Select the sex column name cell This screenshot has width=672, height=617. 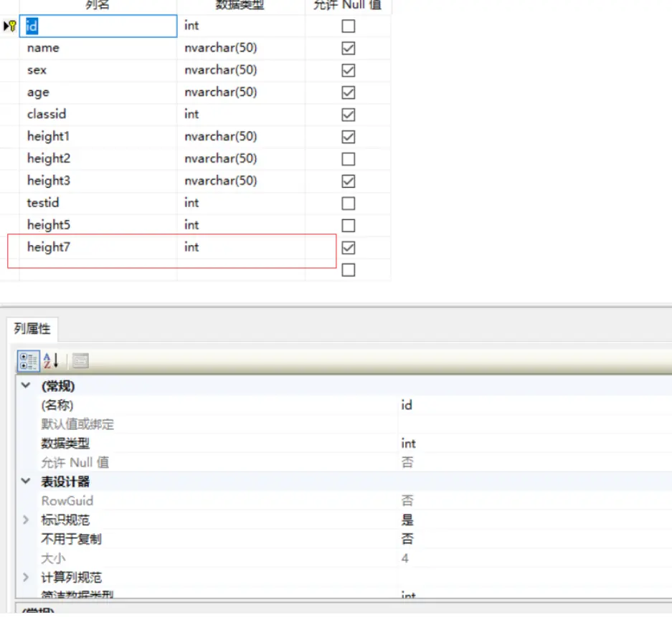98,70
